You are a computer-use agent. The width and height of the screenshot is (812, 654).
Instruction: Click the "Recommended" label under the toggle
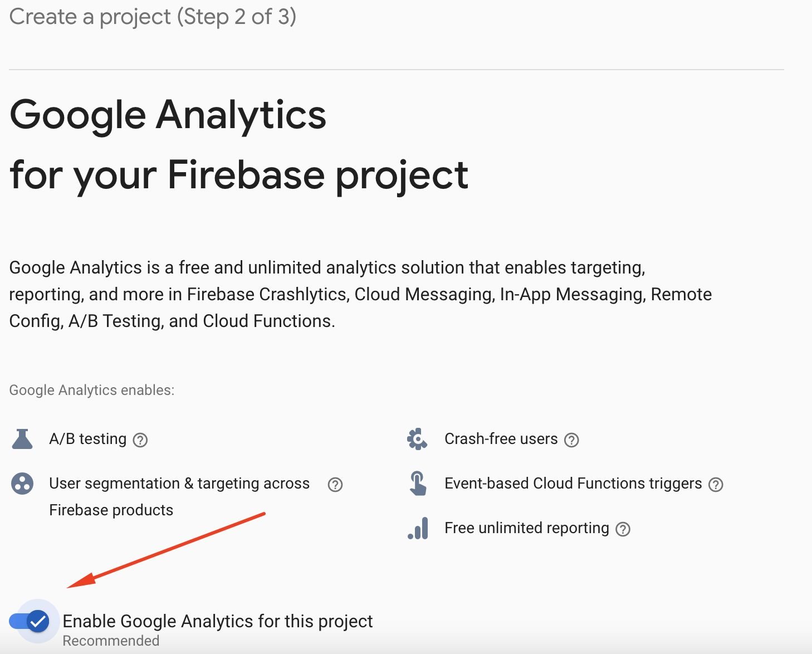tap(110, 641)
